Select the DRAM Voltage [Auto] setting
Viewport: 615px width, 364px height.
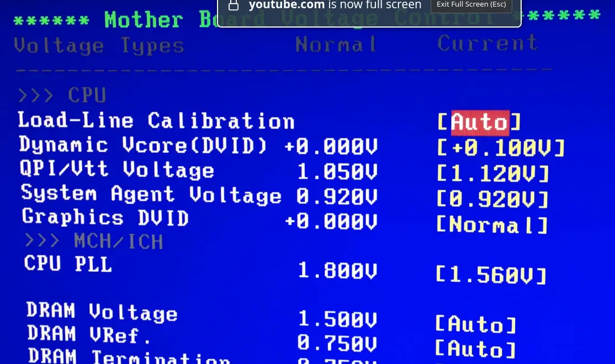tap(475, 324)
